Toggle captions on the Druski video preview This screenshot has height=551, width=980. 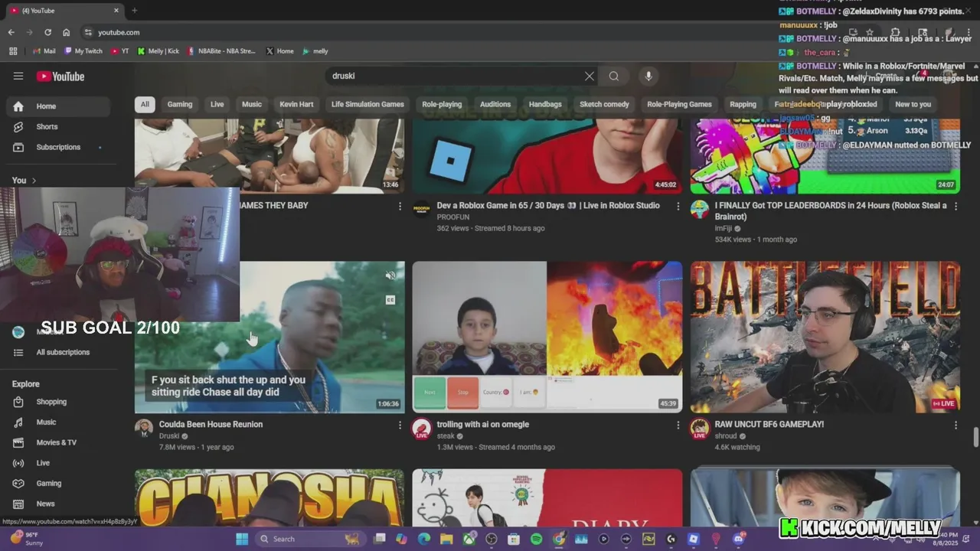(390, 300)
